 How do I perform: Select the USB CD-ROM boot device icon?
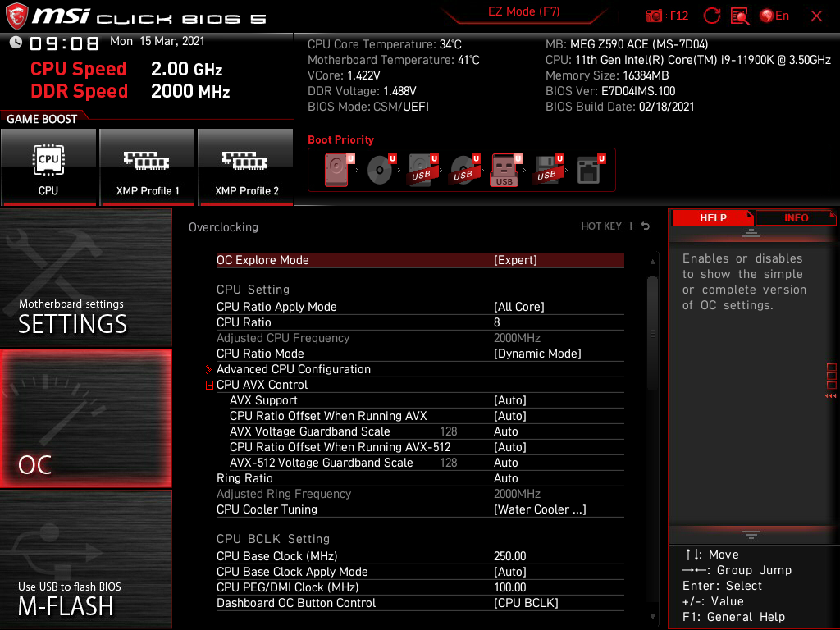464,170
